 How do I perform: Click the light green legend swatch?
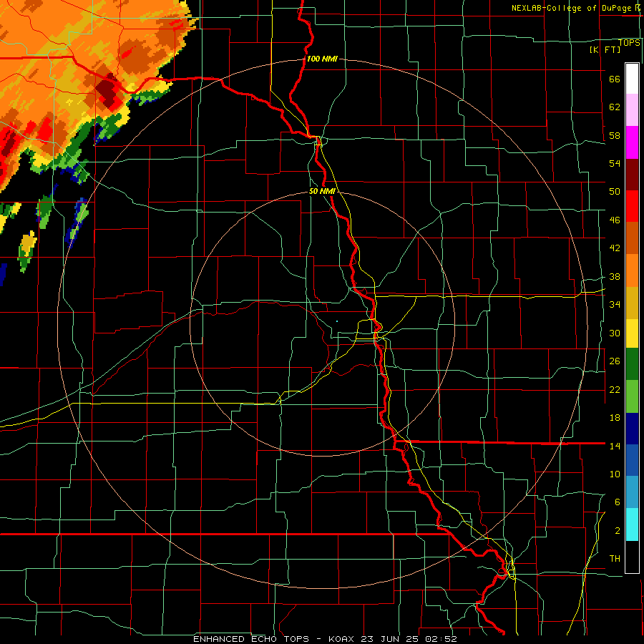point(632,396)
